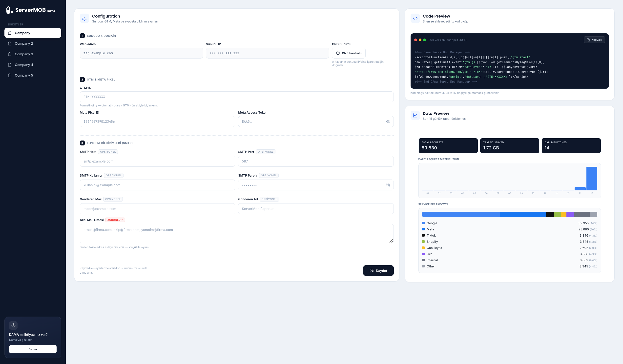The width and height of the screenshot is (623, 364).
Task: Click the CAPI Dispatched stat card
Action: (x=571, y=145)
